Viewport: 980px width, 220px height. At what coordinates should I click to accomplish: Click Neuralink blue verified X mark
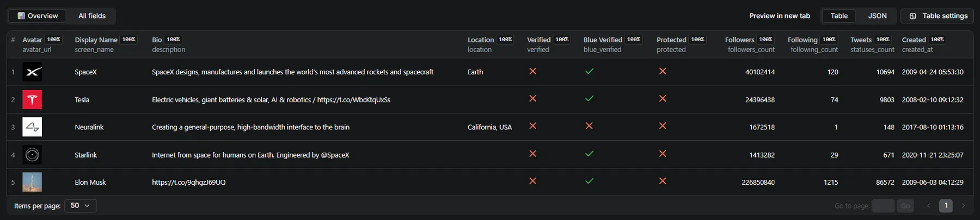tap(589, 126)
